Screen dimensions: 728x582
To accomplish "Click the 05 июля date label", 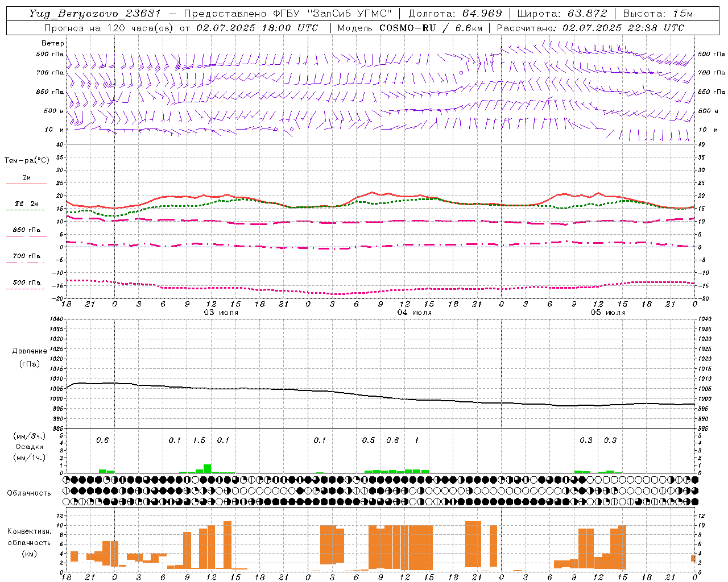I will point(607,313).
